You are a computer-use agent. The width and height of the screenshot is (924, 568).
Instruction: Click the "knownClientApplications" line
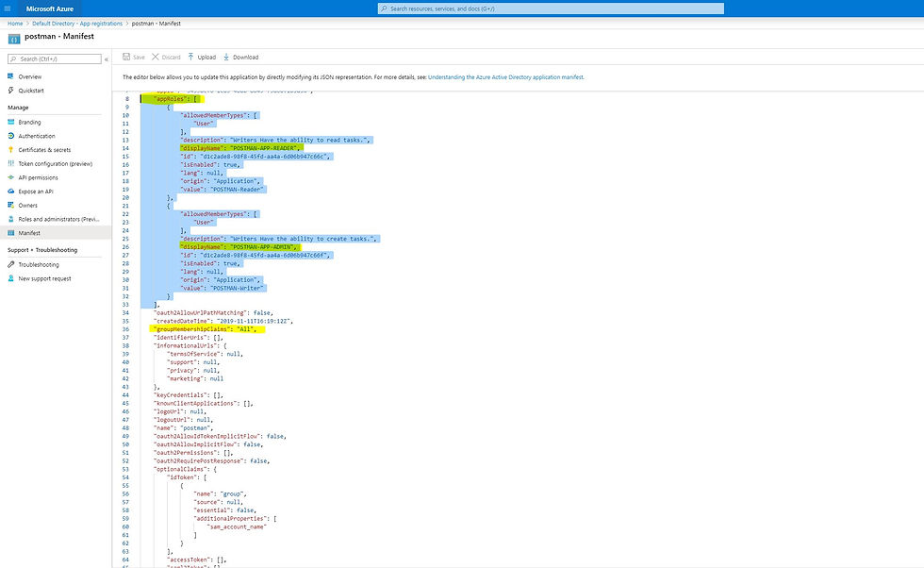204,403
